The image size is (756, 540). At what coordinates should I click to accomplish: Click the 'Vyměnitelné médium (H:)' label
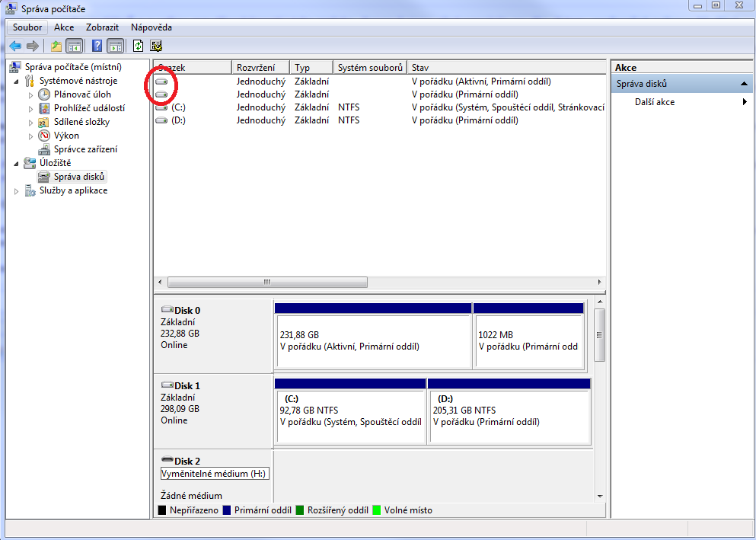pos(215,474)
